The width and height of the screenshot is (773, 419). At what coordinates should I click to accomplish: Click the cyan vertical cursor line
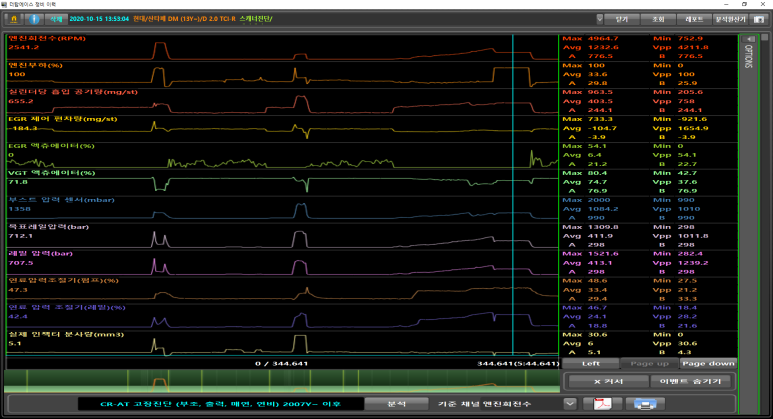pos(513,195)
